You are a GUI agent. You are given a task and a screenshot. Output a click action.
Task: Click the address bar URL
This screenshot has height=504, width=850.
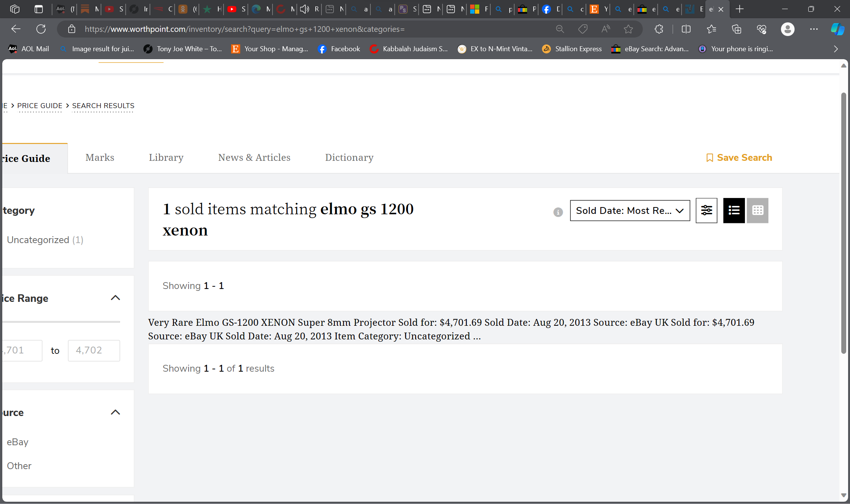click(245, 29)
